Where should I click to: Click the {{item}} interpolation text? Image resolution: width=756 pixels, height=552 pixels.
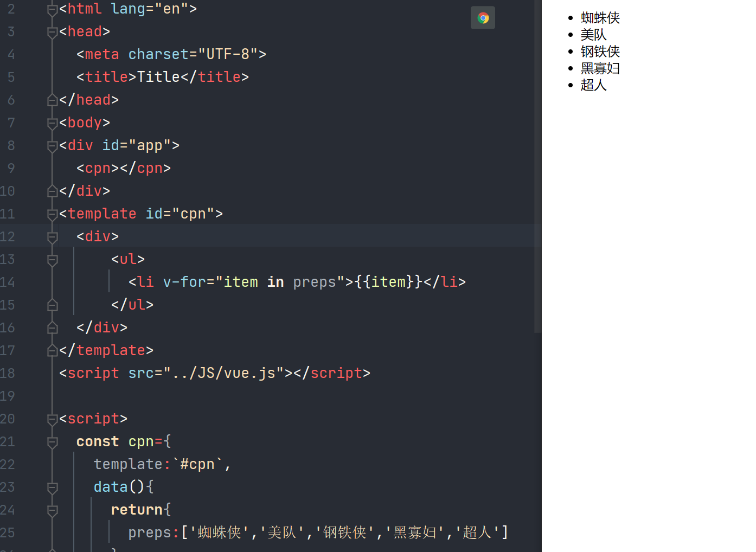pos(388,282)
